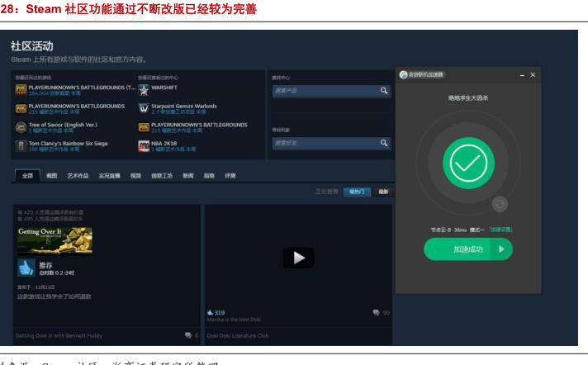Click the comment bubble showing 99
Viewport: 588px width, 365px height.
coord(376,312)
